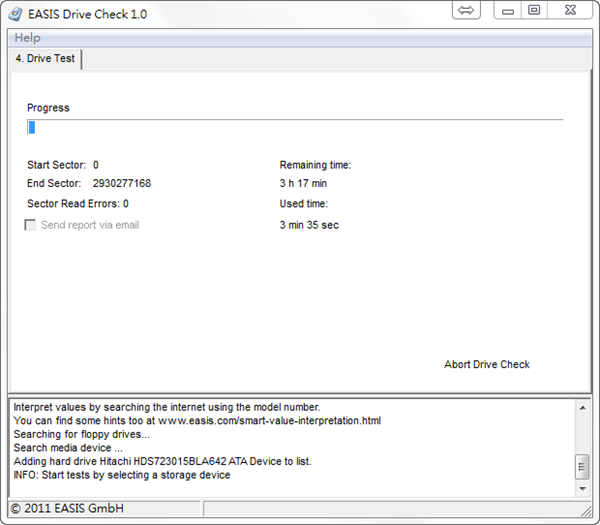Click the Remaining time: label
This screenshot has width=600, height=525.
[x=315, y=165]
